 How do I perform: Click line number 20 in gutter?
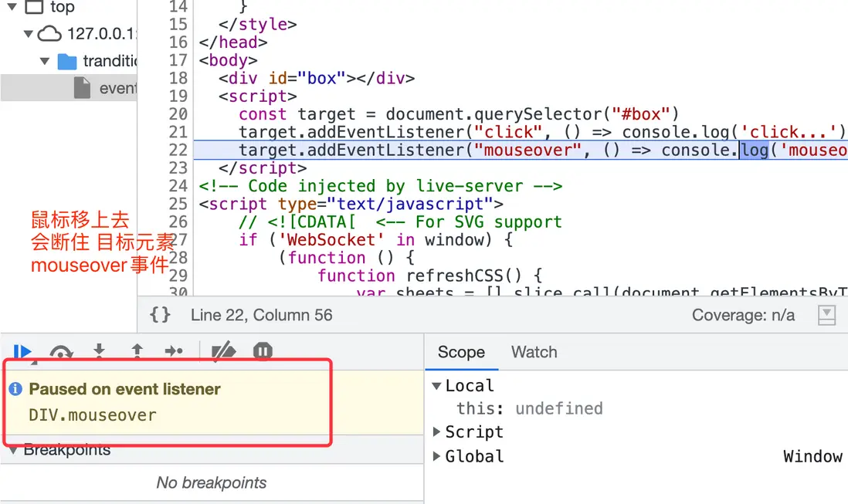coord(178,114)
